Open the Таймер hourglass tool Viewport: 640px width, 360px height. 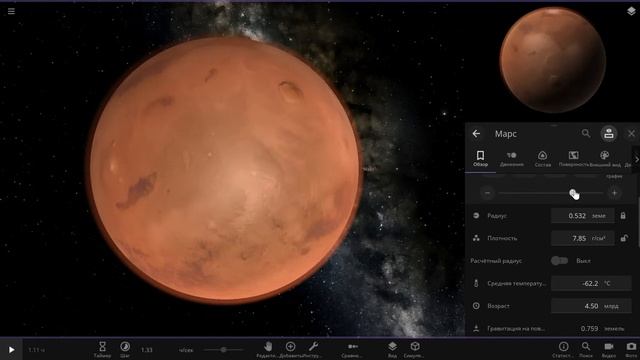click(x=102, y=349)
